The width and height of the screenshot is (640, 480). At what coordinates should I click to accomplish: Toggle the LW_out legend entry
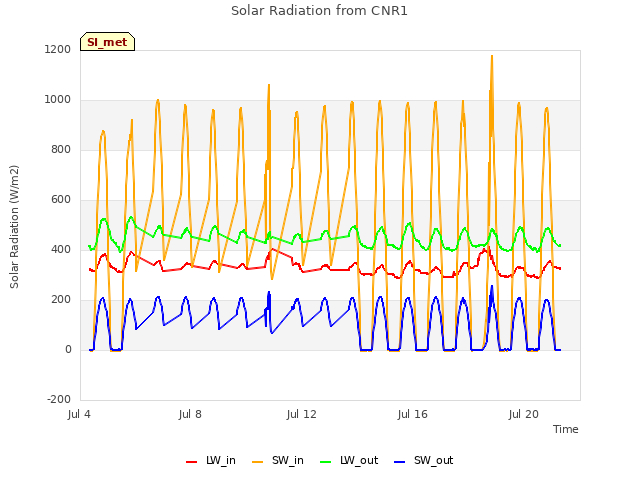tap(349, 460)
